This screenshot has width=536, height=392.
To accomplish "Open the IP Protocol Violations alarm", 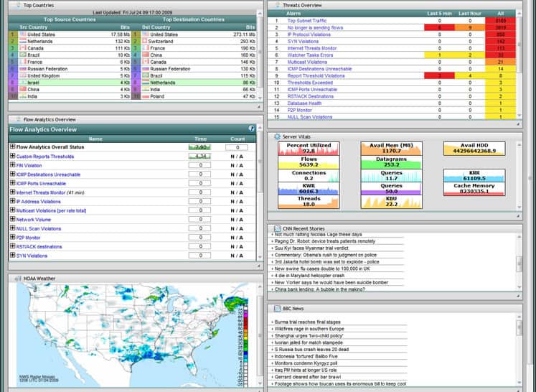I will pyautogui.click(x=309, y=34).
